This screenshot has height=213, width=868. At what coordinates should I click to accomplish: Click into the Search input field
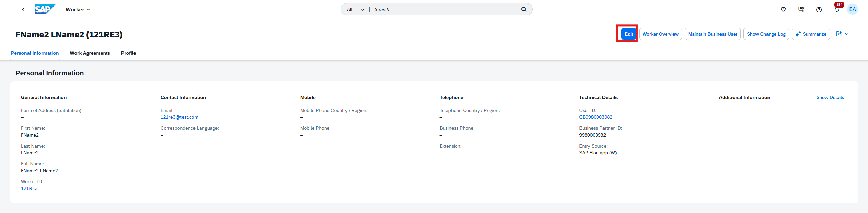tap(446, 9)
